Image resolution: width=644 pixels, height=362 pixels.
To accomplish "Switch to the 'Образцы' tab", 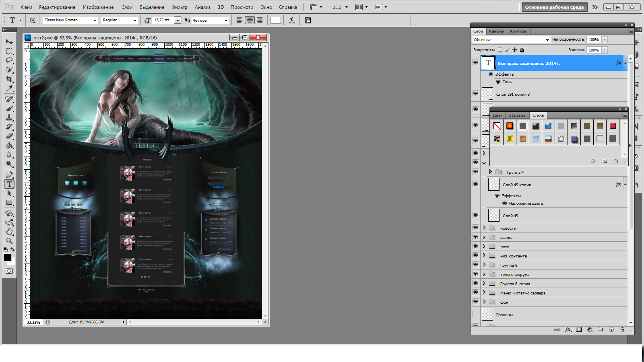I will coord(517,115).
